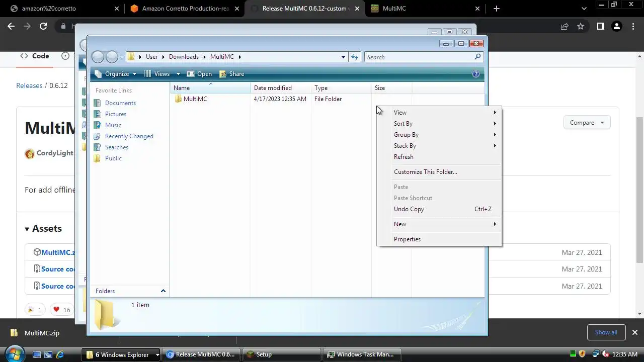Click the User breadcrumb in address bar
This screenshot has width=644, height=362.
tap(151, 57)
